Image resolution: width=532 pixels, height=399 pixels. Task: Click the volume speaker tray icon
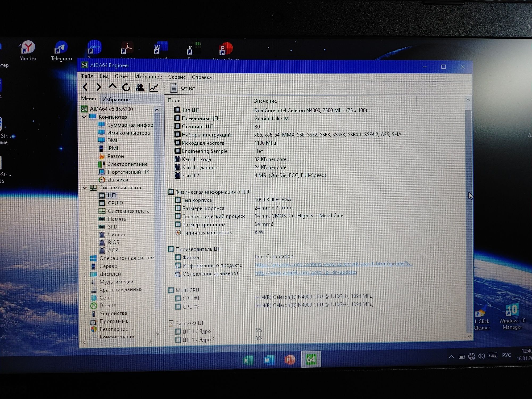click(481, 356)
